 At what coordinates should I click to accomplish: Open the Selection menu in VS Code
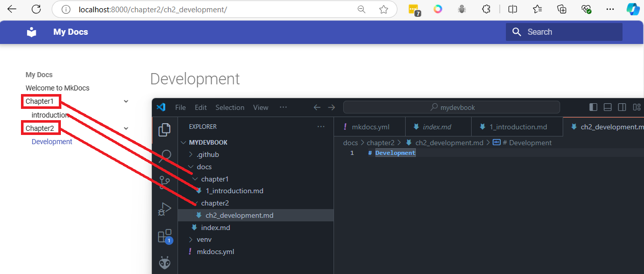coord(230,107)
